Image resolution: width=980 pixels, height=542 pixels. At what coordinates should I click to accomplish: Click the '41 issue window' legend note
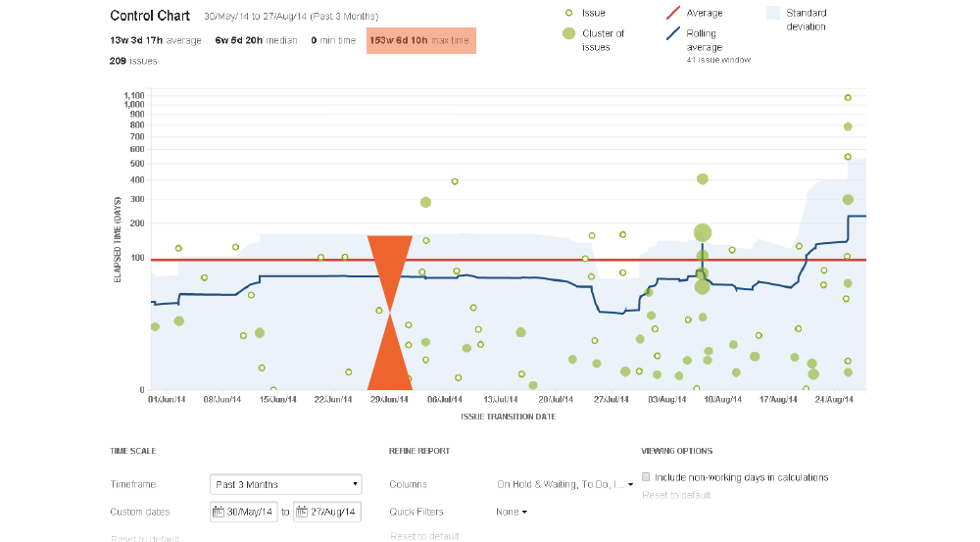tap(718, 60)
